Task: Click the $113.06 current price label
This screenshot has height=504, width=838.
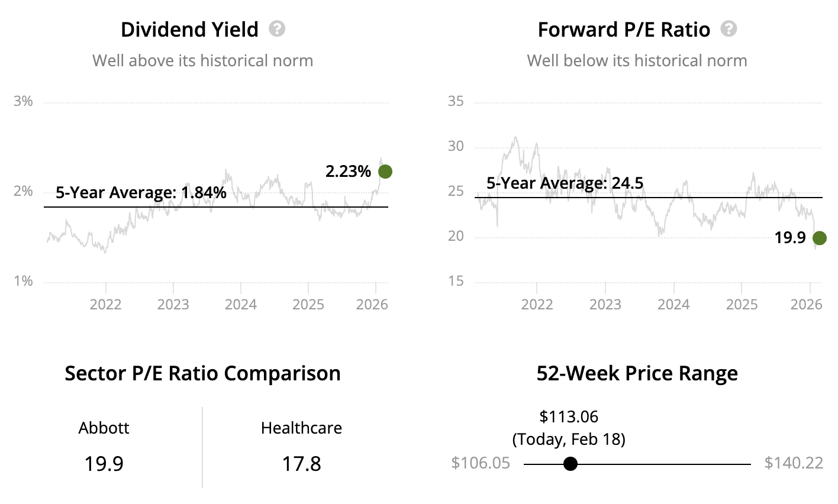Action: (x=569, y=417)
